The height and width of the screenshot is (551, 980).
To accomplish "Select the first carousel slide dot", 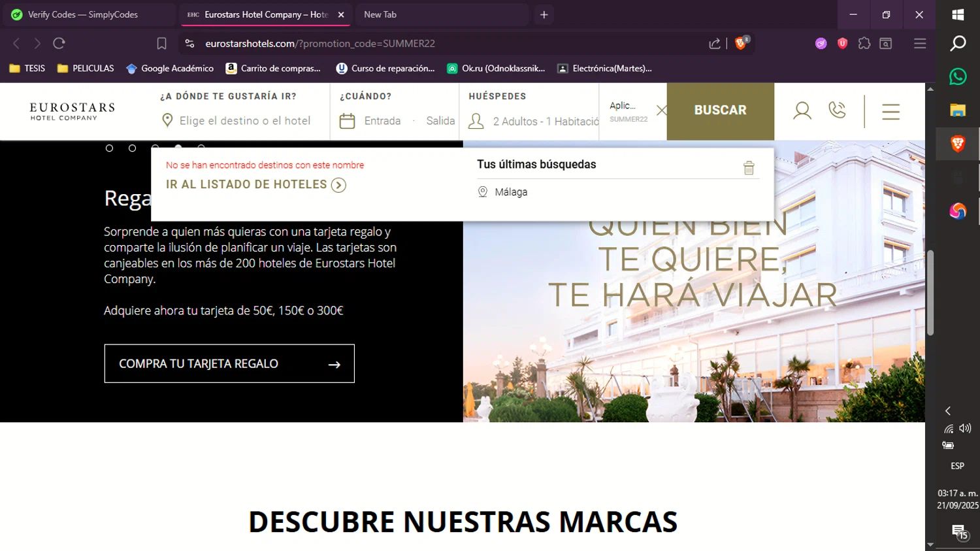I will [x=109, y=148].
